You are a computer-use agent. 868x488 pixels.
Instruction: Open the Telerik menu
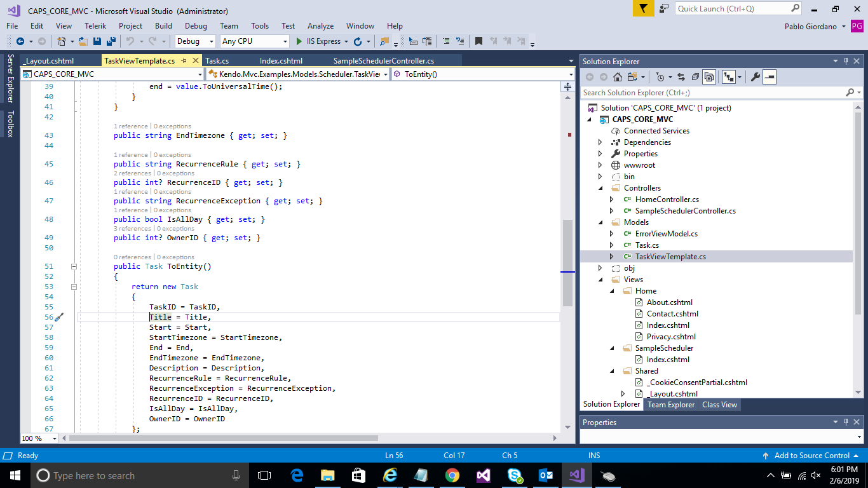pyautogui.click(x=95, y=26)
